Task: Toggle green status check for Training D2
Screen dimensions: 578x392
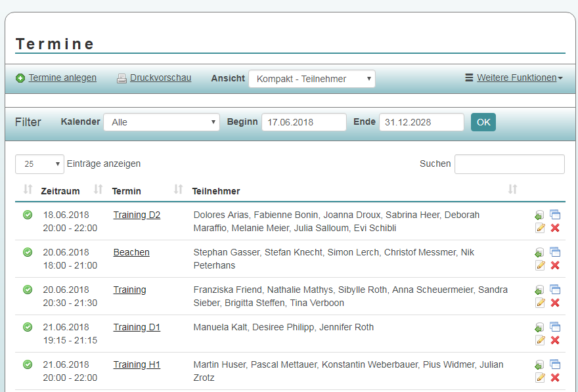Action: [28, 215]
